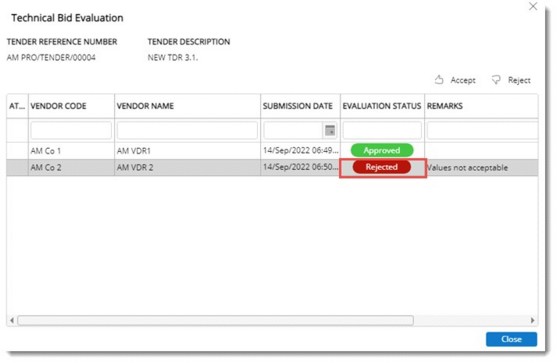This screenshot has width=557, height=363.
Task: Close the dialog with the X icon
Action: point(533,6)
